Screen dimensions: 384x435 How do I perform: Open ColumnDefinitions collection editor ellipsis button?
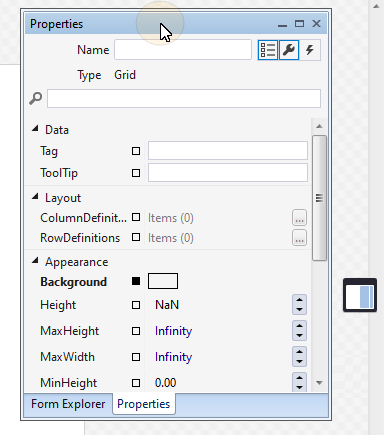point(299,218)
